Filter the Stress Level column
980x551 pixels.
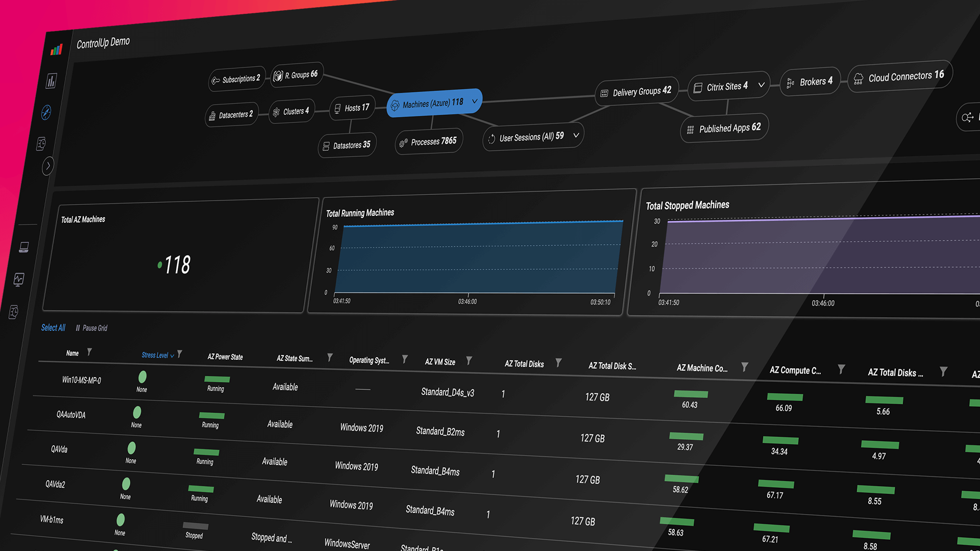tap(180, 354)
